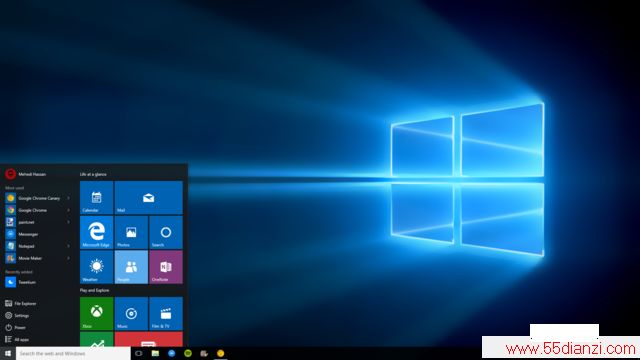Launch Google Chrome Canary from Most used
This screenshot has height=360, width=640.
coord(38,198)
